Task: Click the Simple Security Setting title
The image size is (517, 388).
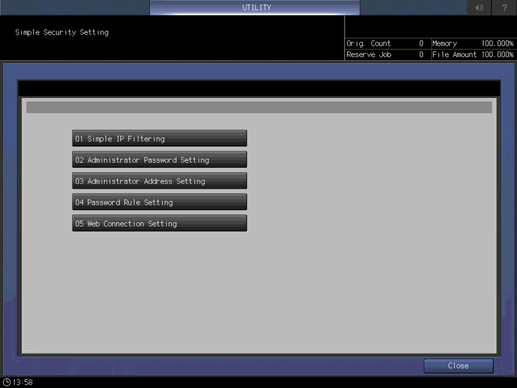Action: [x=62, y=32]
